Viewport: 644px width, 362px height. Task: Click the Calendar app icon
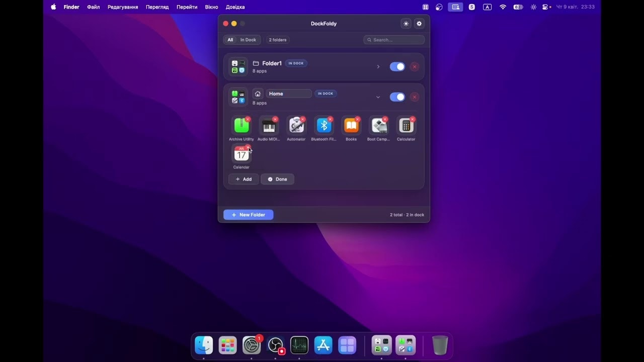coord(242,154)
